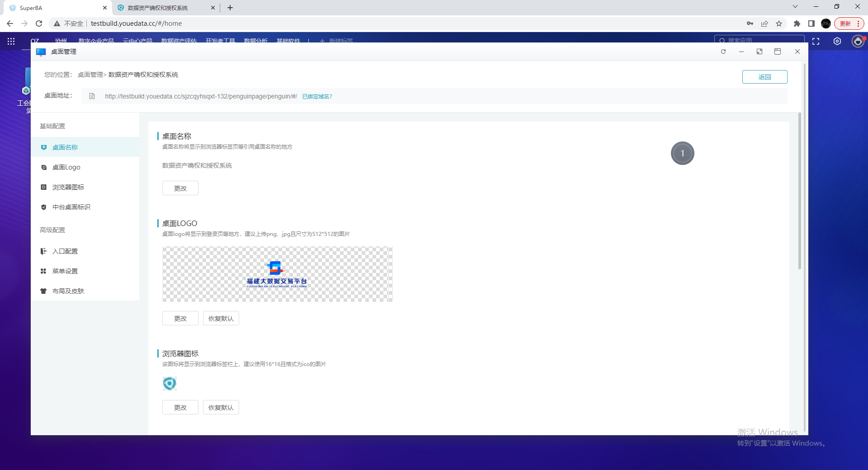Pop out the 桌面管理 window
Screen dimensions: 868x470
click(759, 52)
